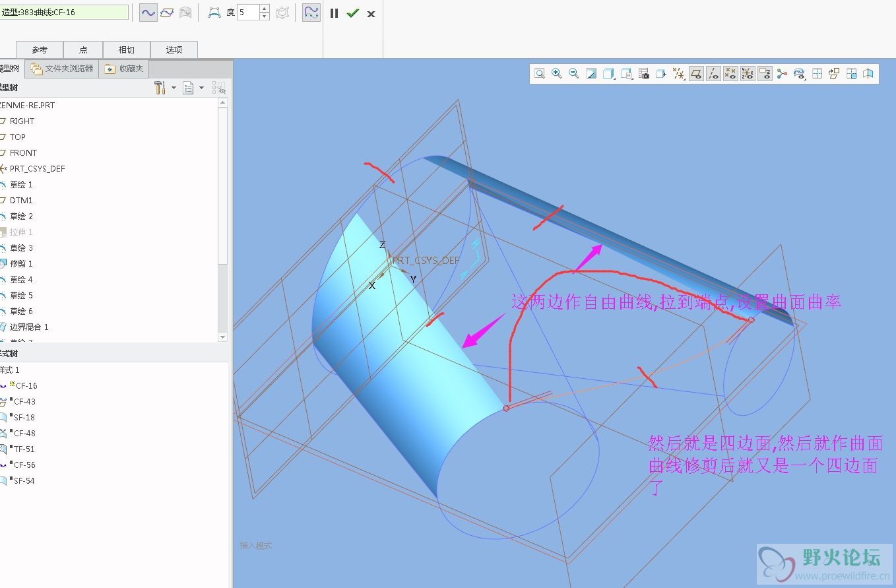Toggle datum point display visibility
The image size is (896, 588).
(730, 74)
